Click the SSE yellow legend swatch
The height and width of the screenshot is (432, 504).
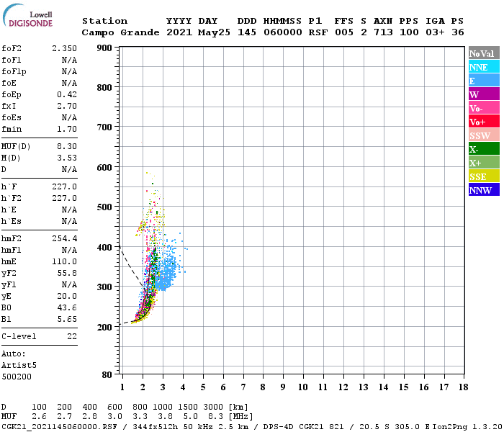[x=484, y=176]
